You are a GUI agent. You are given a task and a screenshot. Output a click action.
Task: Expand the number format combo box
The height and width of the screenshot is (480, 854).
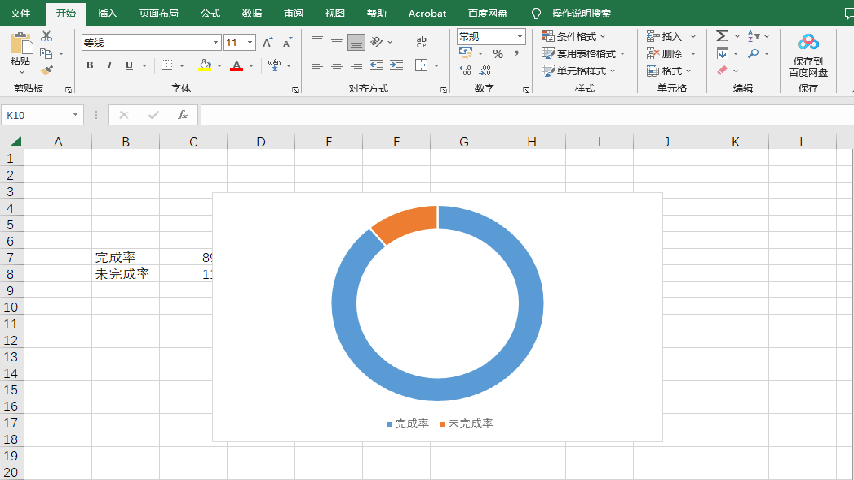[x=520, y=37]
